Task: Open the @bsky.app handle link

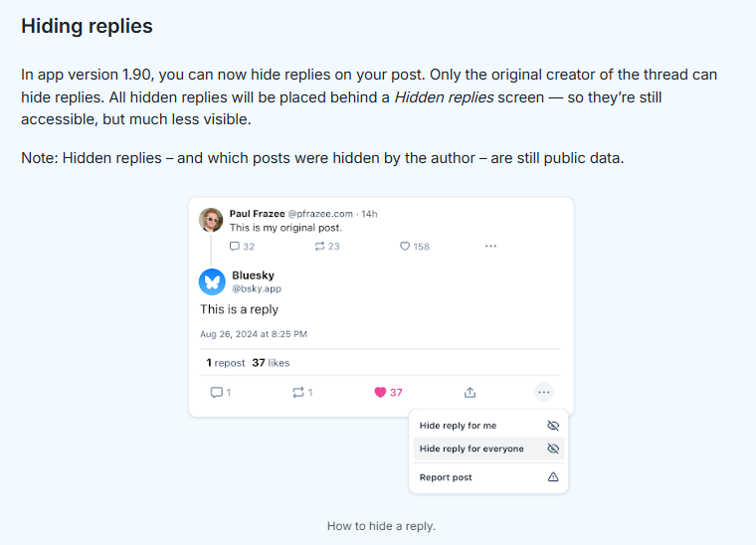Action: coord(257,288)
